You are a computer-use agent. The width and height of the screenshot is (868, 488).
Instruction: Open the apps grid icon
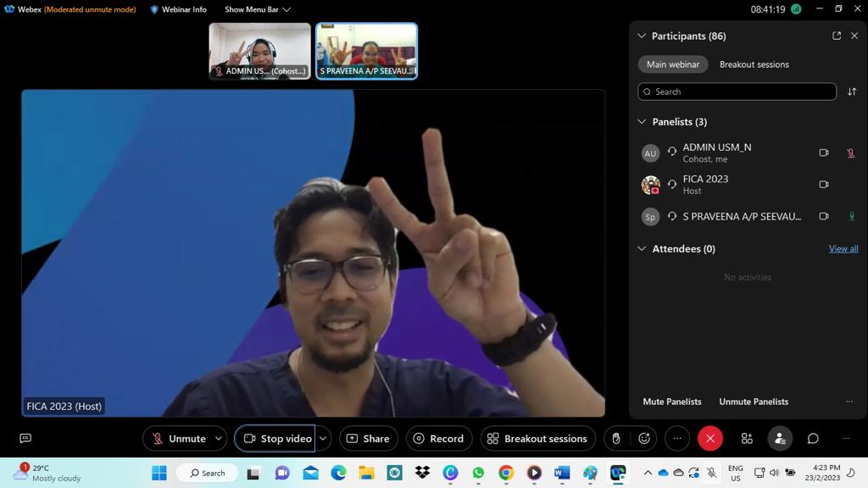click(747, 438)
